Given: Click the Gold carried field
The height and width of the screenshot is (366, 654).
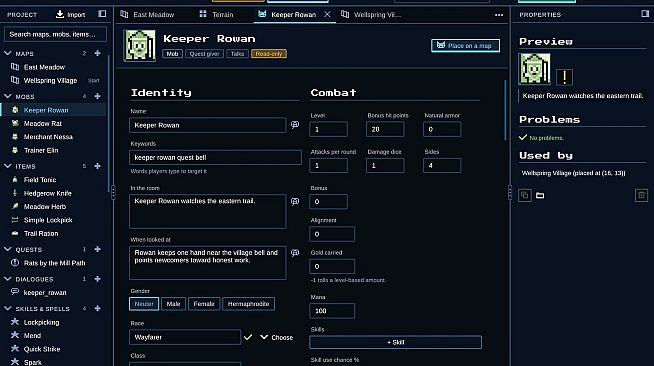Looking at the screenshot, I should point(332,266).
